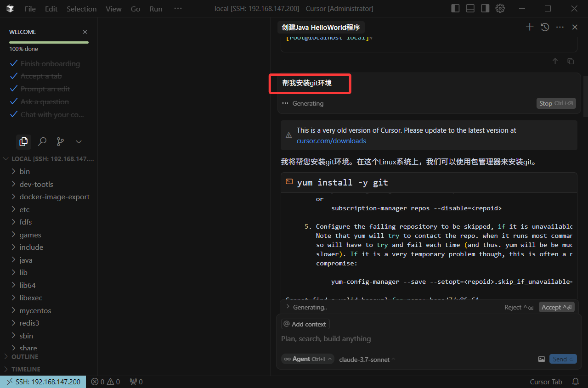Click the 帮我安装git环境 message box
Image resolution: width=588 pixels, height=388 pixels.
click(x=429, y=83)
